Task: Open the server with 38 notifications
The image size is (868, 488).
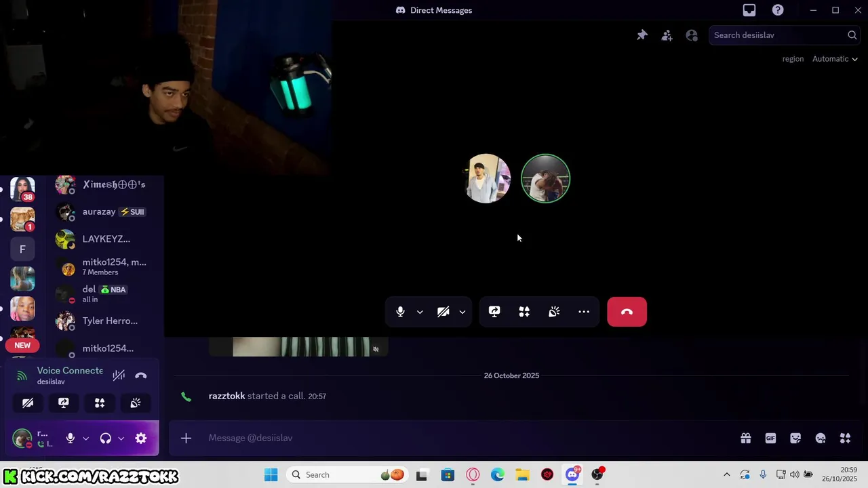Action: tap(22, 189)
